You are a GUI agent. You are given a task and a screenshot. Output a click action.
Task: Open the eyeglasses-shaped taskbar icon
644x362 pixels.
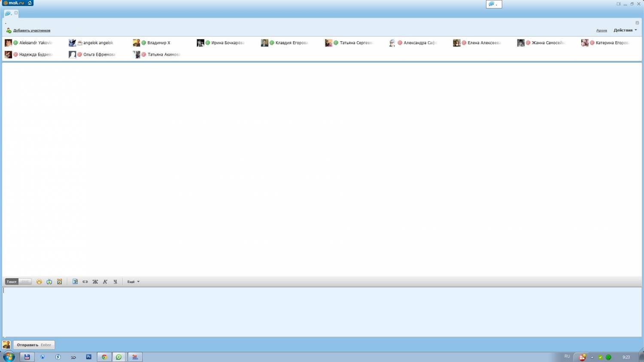[73, 357]
